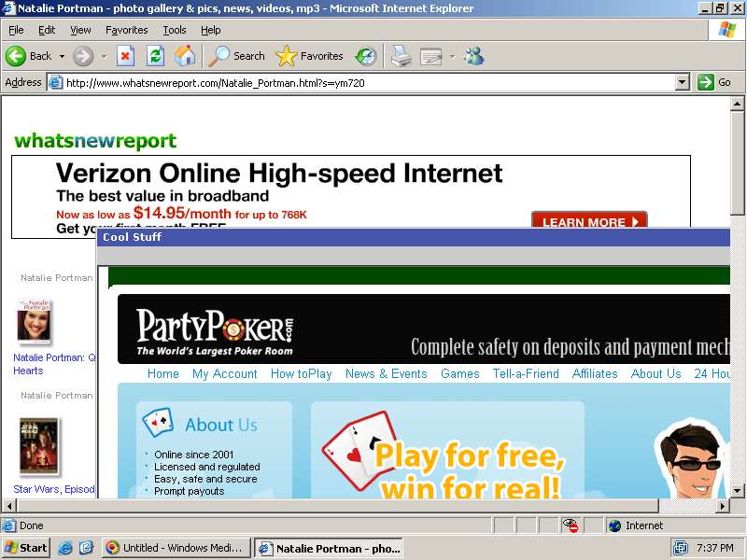Screen dimensions: 747x560
Task: Click the Internet Explorer title bar icon
Action: tap(8, 8)
